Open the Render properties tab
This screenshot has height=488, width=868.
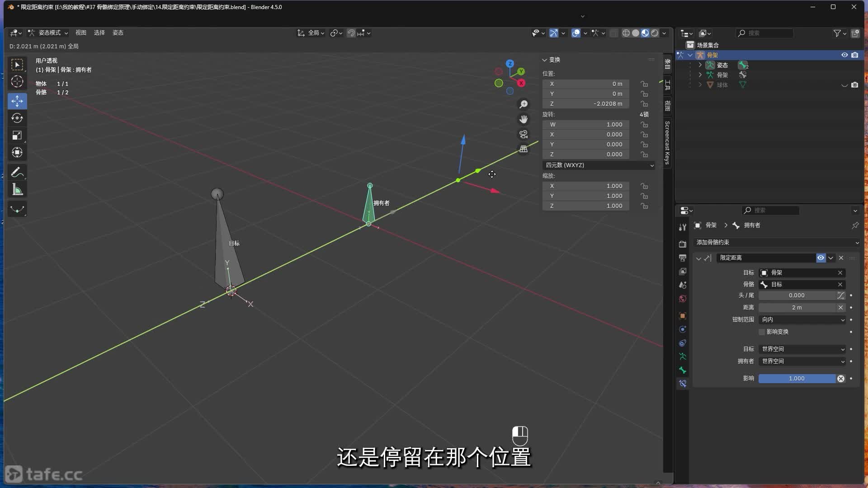pos(683,244)
